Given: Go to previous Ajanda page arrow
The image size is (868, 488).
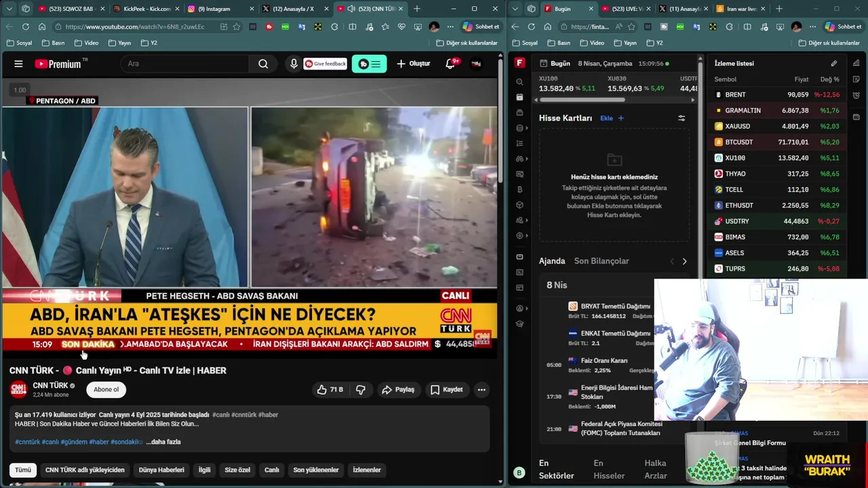Looking at the screenshot, I should pyautogui.click(x=672, y=261).
